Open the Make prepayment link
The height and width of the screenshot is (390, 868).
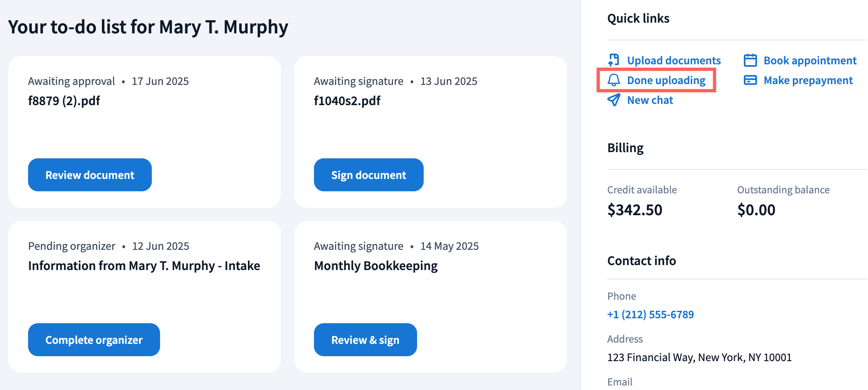(808, 80)
